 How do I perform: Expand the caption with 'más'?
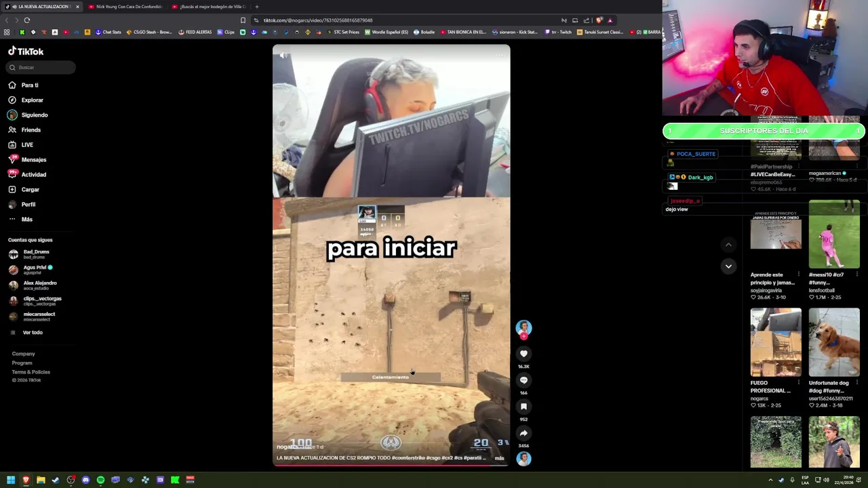499,458
